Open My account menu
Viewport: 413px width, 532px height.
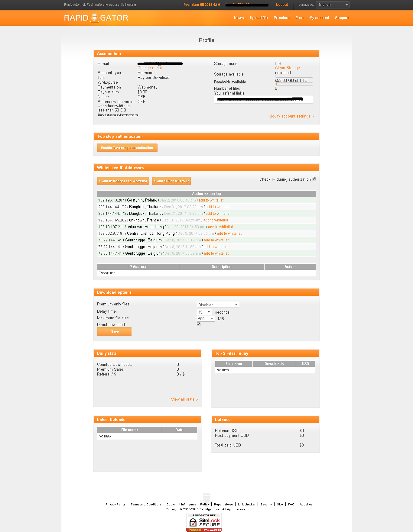(319, 18)
